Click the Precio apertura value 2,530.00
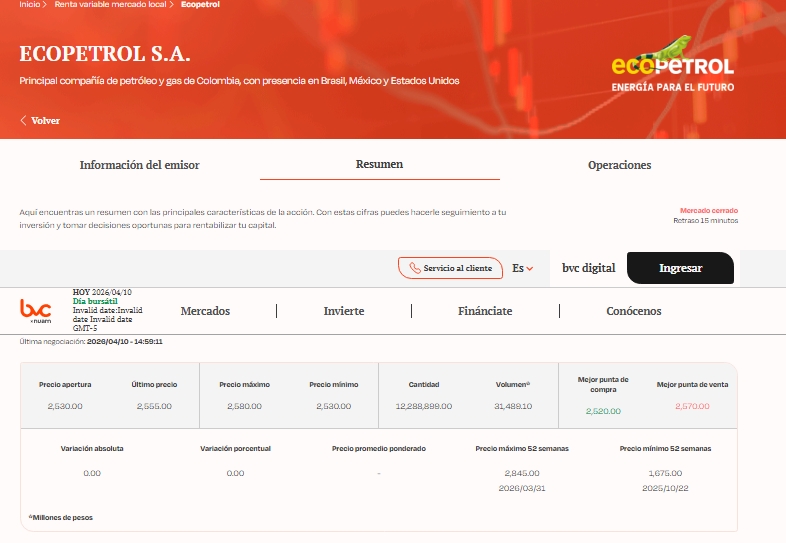The width and height of the screenshot is (786, 543). pyautogui.click(x=65, y=406)
